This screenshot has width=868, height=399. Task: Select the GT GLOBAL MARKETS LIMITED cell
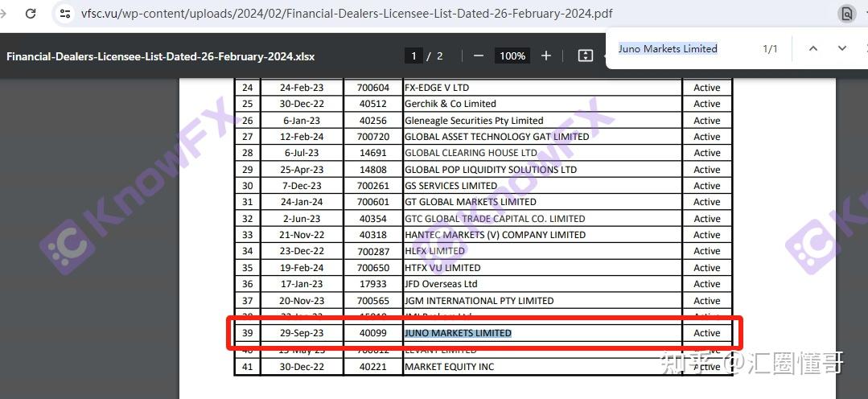[x=542, y=202]
